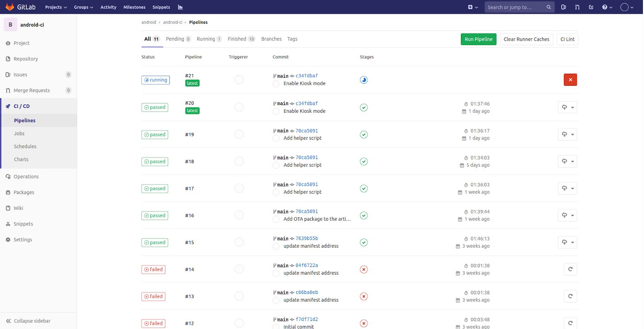Open failed stage icon for pipeline #12
The width and height of the screenshot is (644, 329).
(x=364, y=323)
